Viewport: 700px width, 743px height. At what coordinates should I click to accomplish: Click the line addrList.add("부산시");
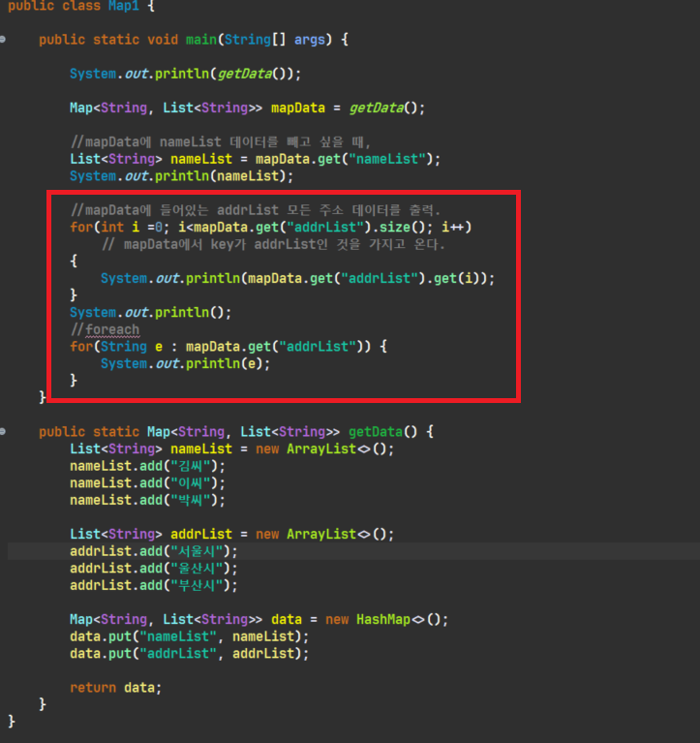click(x=153, y=585)
